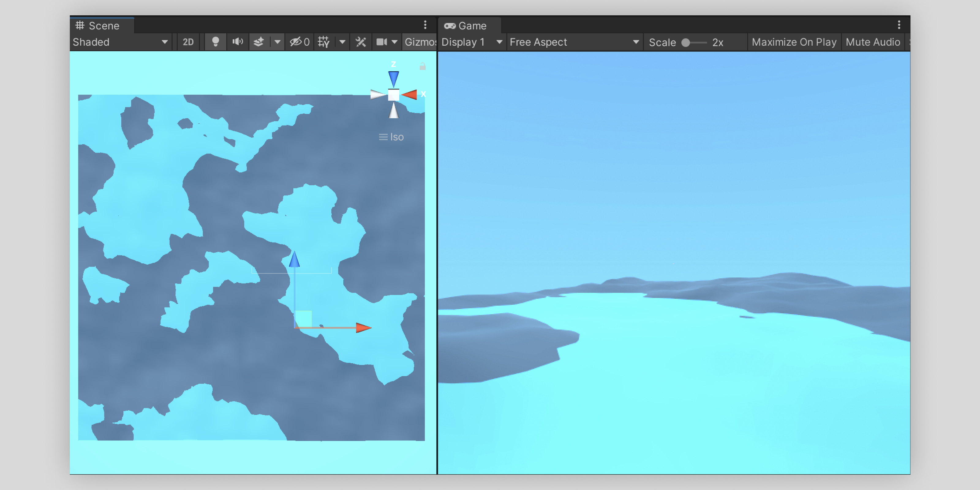Toggle skybox and effects icon
The width and height of the screenshot is (980, 490).
tap(259, 42)
